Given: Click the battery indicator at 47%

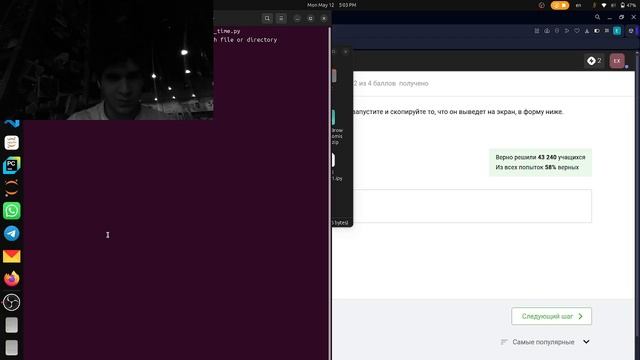Looking at the screenshot, I should (628, 5).
